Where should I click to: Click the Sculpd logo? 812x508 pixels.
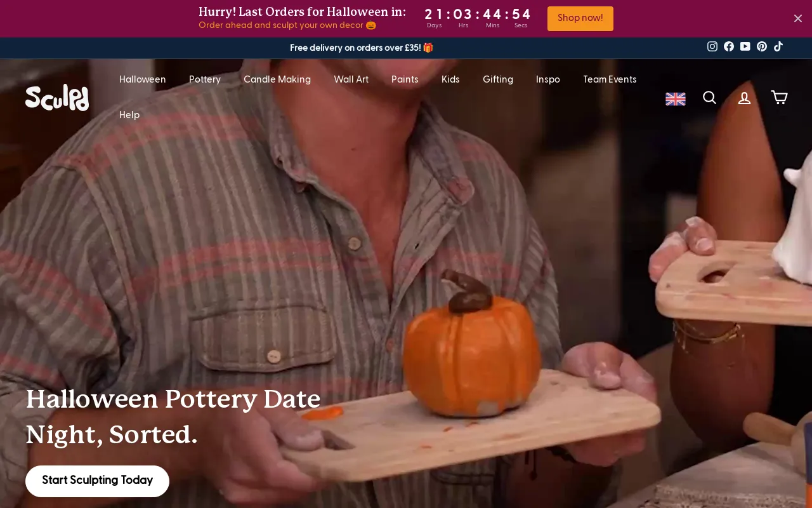pos(57,97)
